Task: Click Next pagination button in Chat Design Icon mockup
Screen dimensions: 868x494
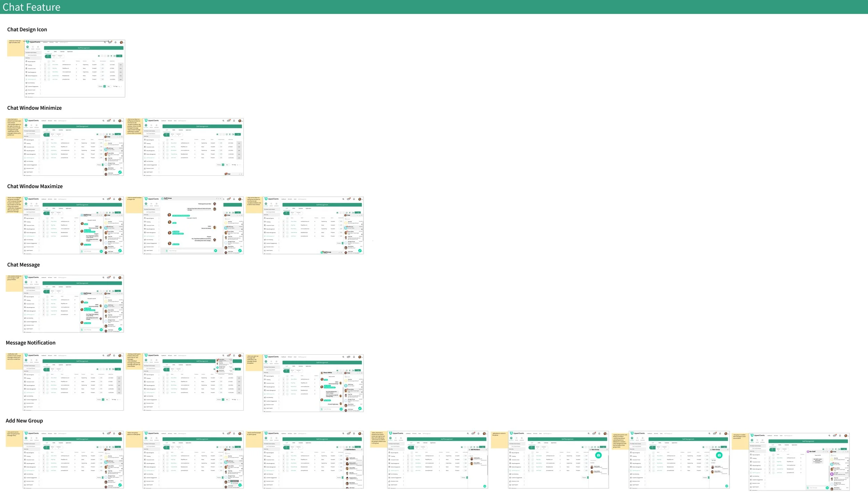Action: pyautogui.click(x=108, y=87)
